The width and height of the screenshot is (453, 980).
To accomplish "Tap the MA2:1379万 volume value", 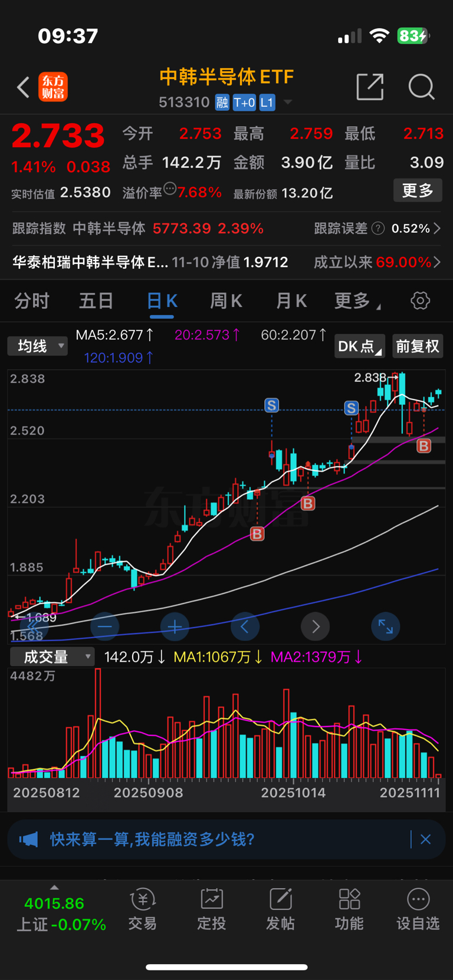I will click(x=316, y=657).
